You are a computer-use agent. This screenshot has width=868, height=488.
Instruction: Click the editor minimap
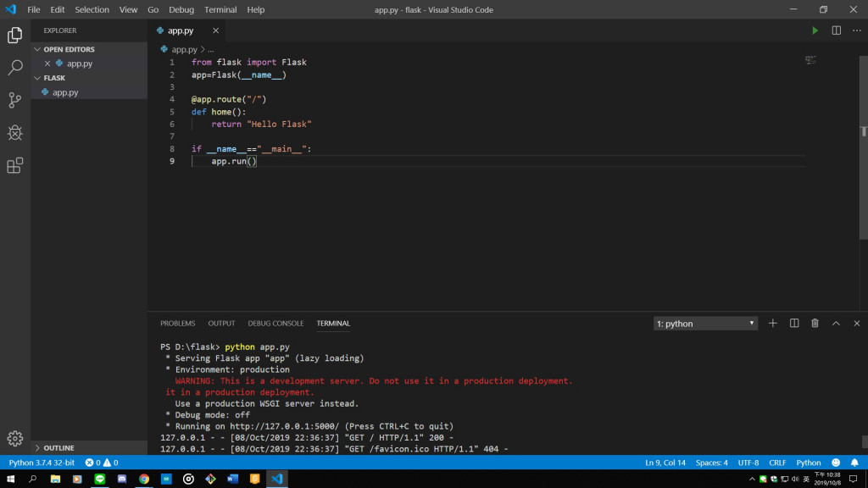tap(810, 60)
